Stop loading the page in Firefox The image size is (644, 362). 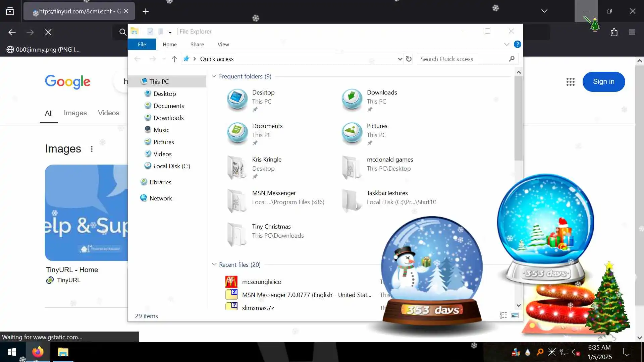(x=48, y=32)
